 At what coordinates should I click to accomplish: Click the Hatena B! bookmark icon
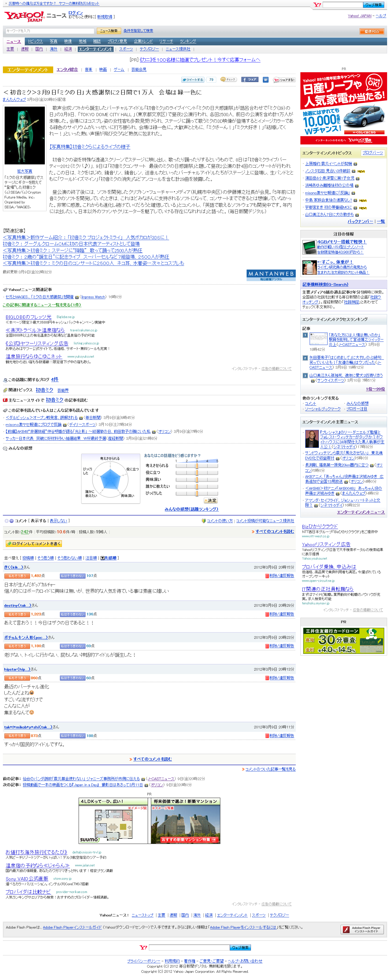(x=266, y=79)
